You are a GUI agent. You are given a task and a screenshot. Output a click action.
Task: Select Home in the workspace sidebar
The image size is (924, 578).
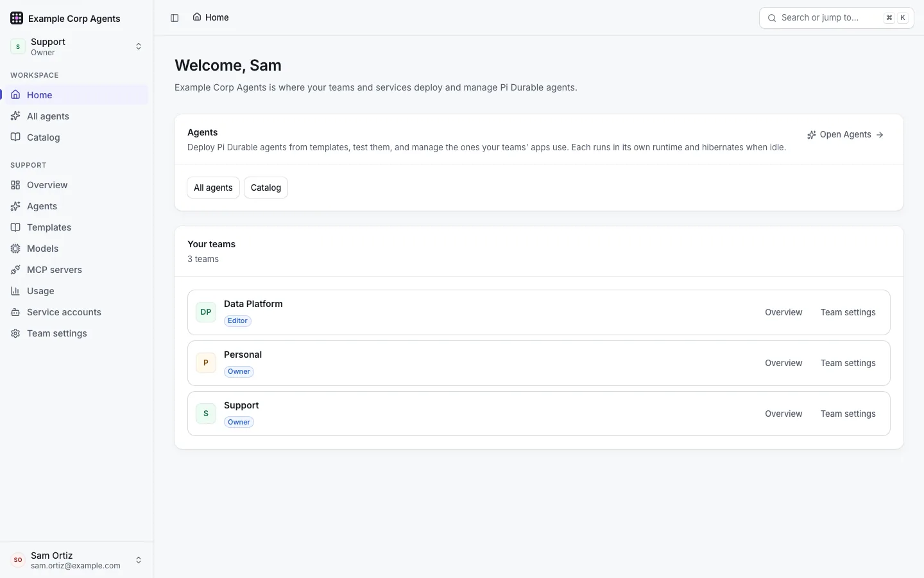[77, 94]
